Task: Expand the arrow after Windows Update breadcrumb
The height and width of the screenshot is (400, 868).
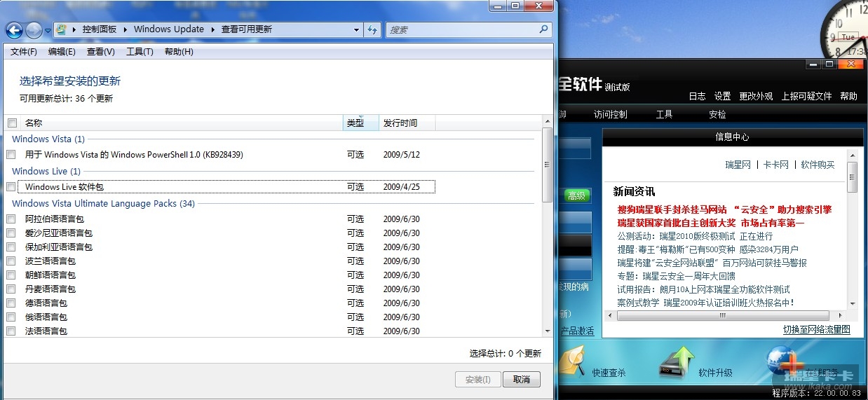Action: point(213,29)
